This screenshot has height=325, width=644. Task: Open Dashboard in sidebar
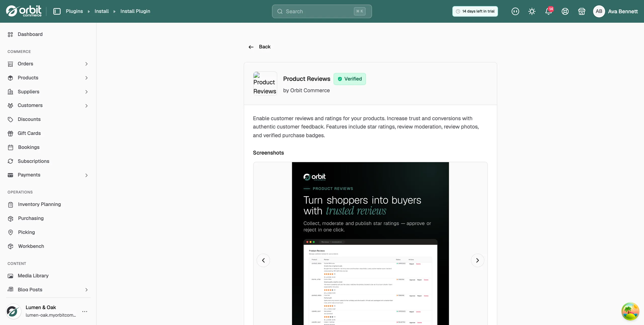click(x=48, y=34)
